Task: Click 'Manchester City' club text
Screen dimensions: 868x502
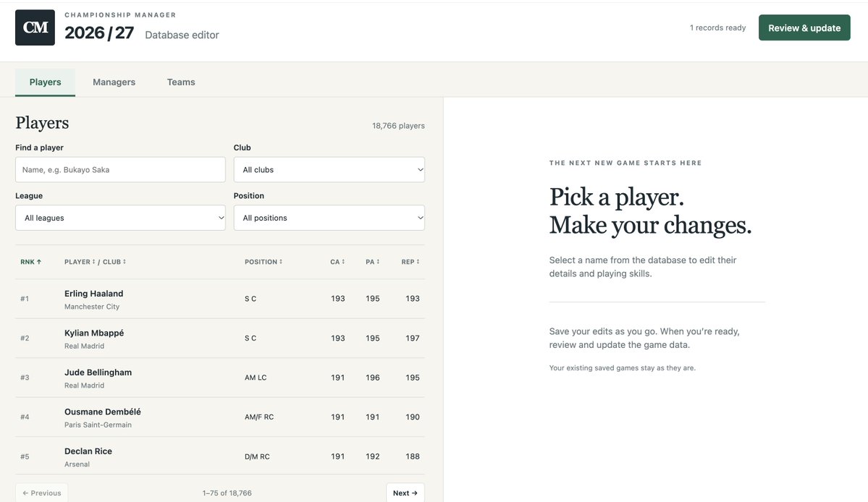Action: pos(92,307)
